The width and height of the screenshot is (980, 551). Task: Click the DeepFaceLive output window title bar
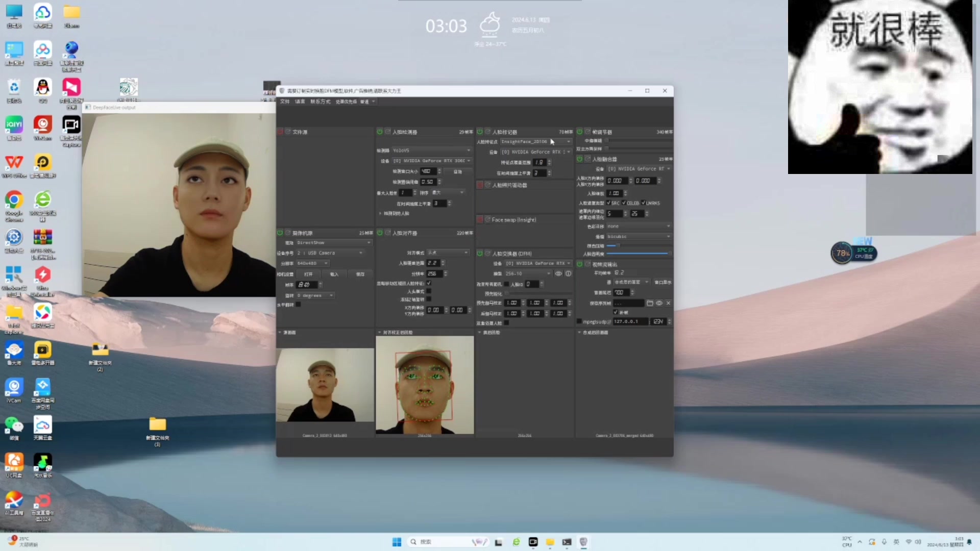coord(179,107)
